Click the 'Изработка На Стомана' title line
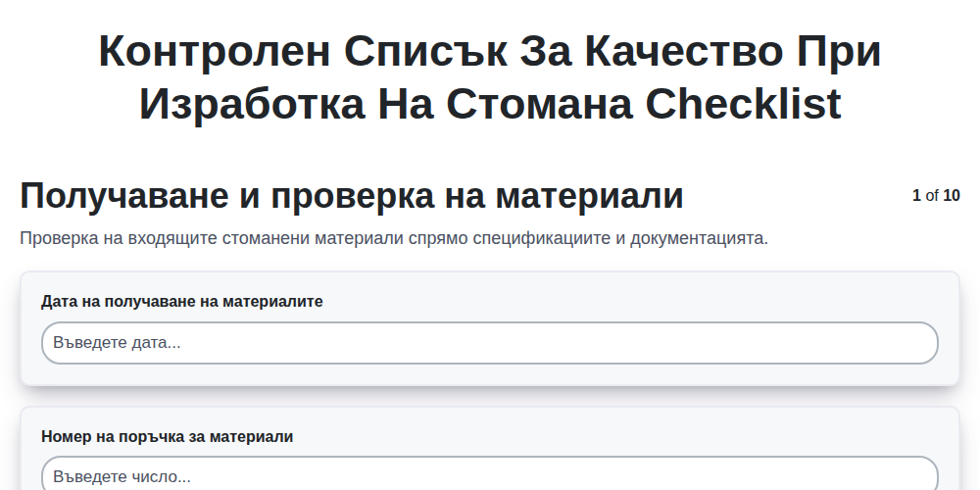 pyautogui.click(x=387, y=104)
